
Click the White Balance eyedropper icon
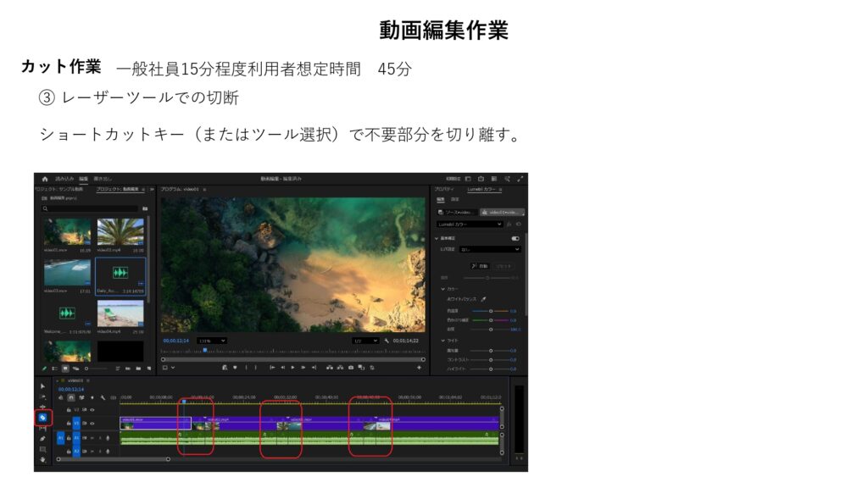[484, 299]
